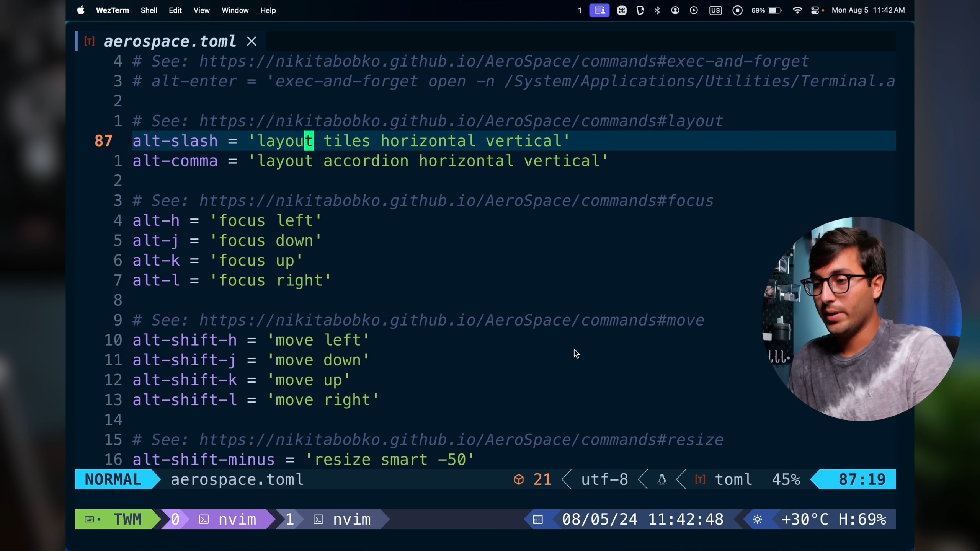Open the US input source menu

pyautogui.click(x=715, y=10)
